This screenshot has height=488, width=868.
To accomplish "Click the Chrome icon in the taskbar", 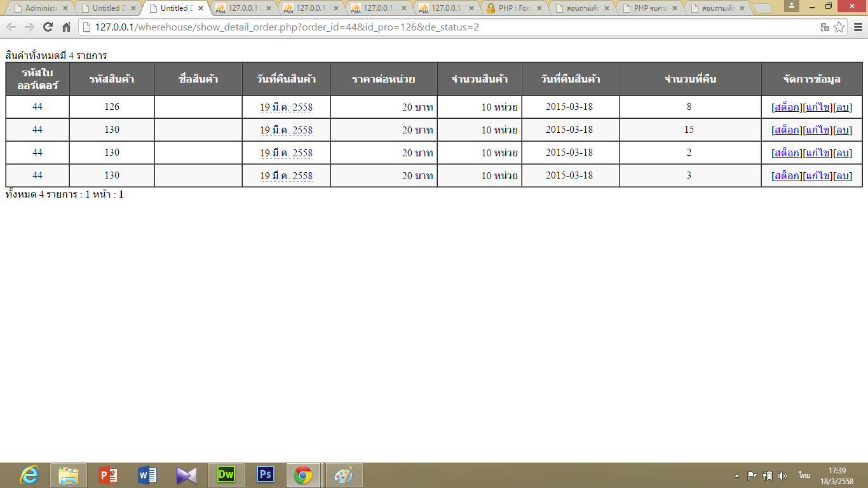I will 304,475.
